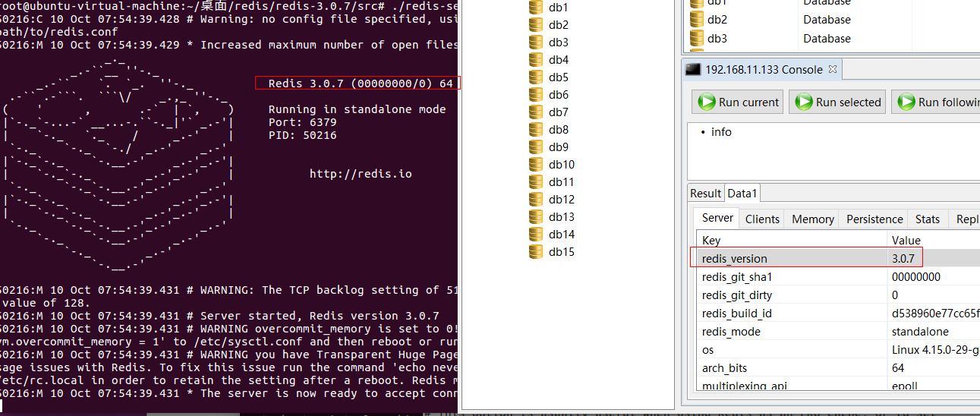Select the redis_git_sha1 row
The height and width of the screenshot is (416, 980).
coord(838,277)
